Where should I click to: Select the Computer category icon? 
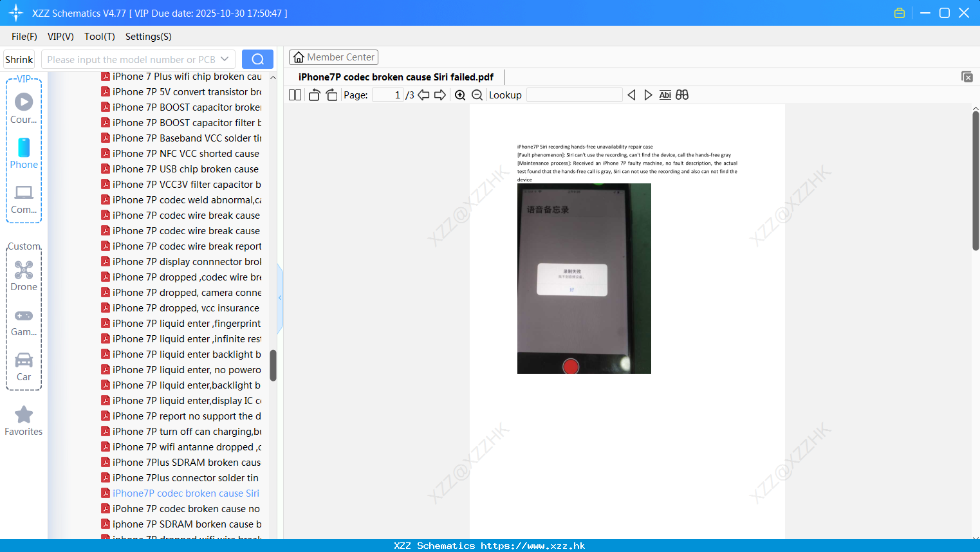pyautogui.click(x=24, y=199)
